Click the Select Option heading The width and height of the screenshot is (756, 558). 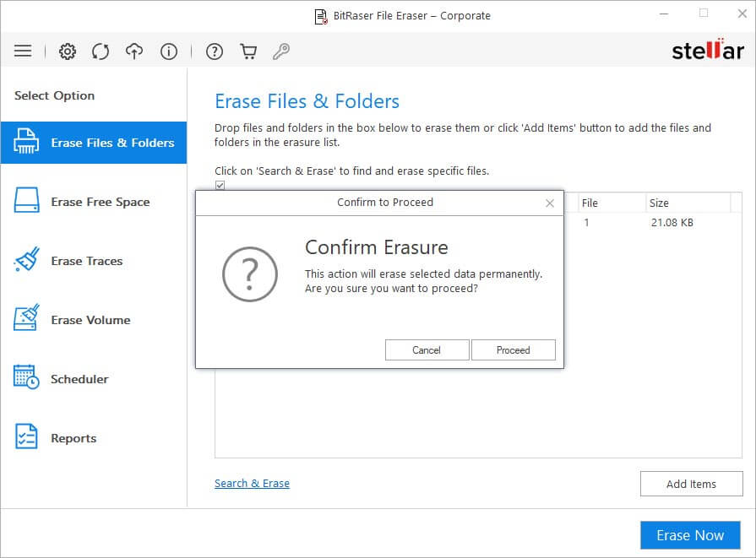point(54,95)
